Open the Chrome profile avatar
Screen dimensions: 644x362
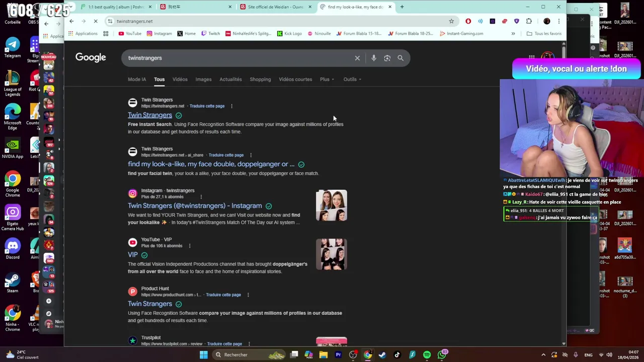coord(547,21)
